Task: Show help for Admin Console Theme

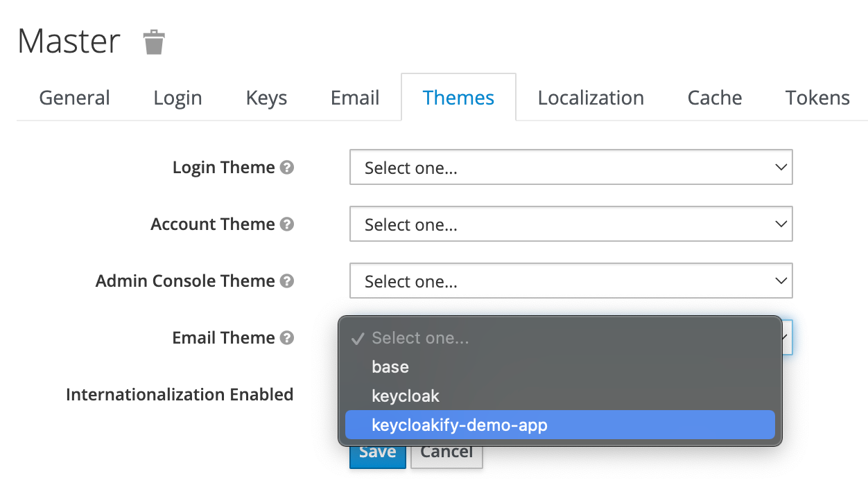Action: click(x=287, y=281)
